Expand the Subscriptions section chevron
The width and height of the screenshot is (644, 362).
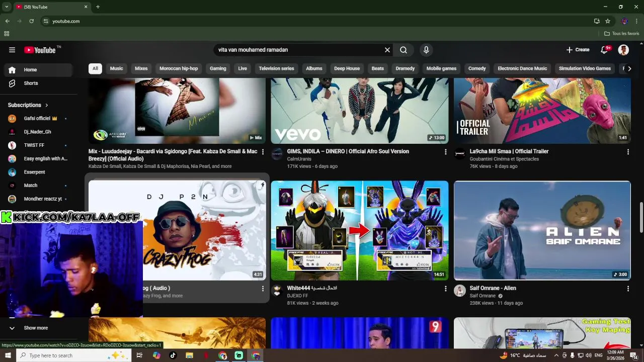(47, 105)
